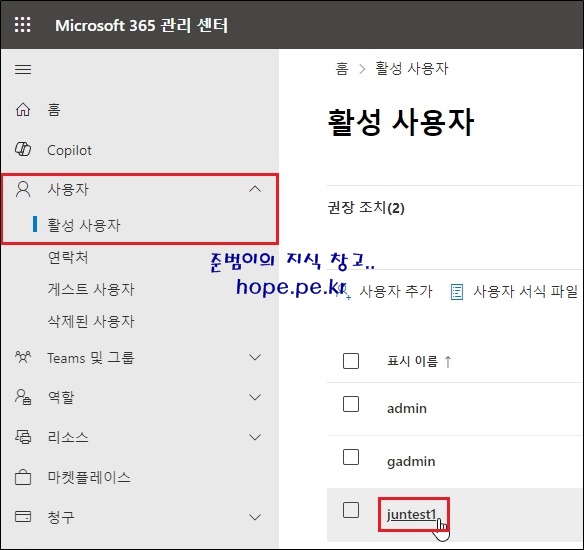Click the 청구 label in sidebar
584x550 pixels.
tap(61, 517)
